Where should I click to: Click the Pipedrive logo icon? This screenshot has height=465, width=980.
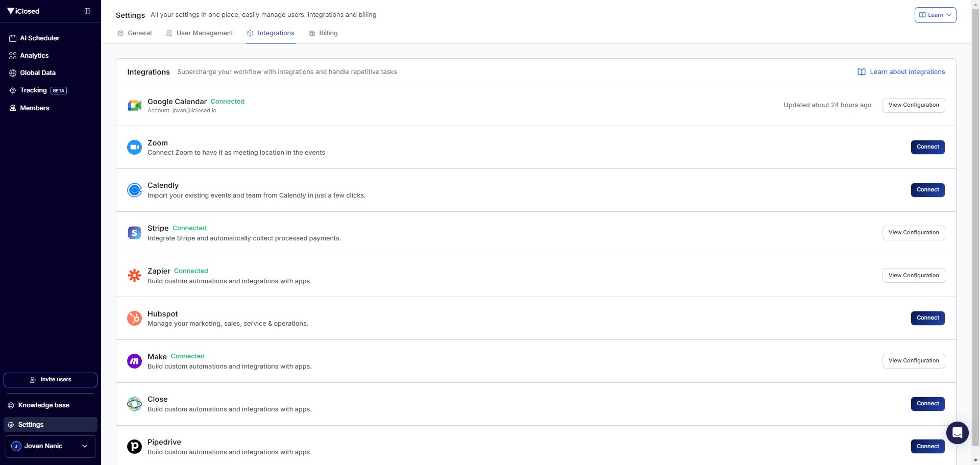click(134, 447)
